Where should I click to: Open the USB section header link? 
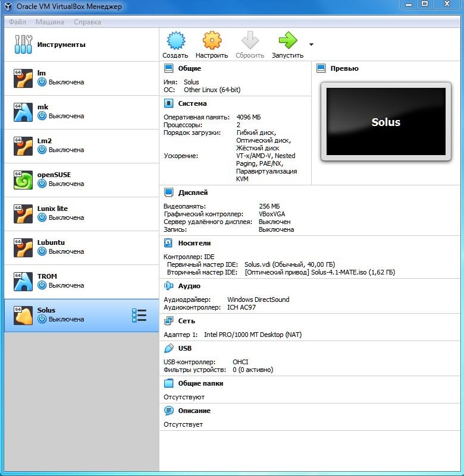[185, 348]
